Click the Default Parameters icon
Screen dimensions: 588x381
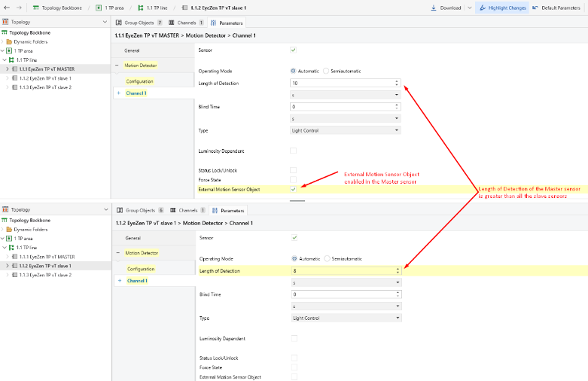tap(535, 8)
